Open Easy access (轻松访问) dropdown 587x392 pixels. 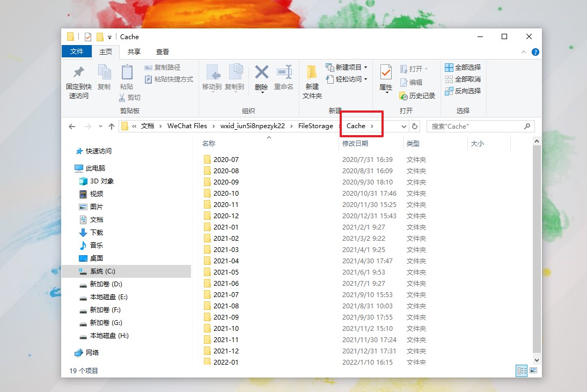(x=347, y=79)
